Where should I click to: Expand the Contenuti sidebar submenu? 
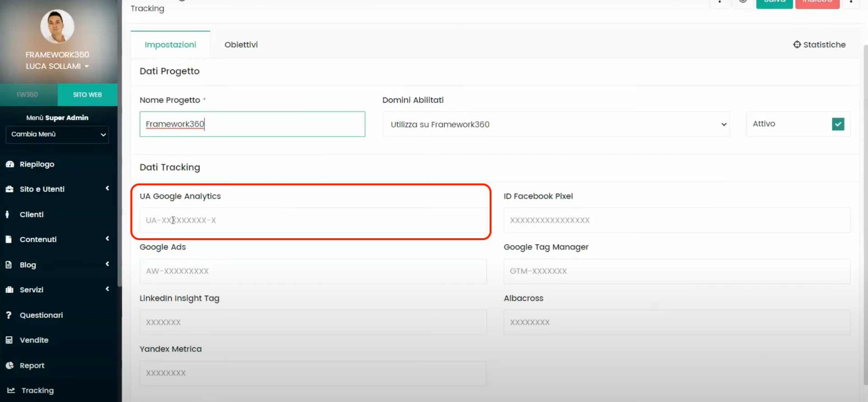(107, 239)
